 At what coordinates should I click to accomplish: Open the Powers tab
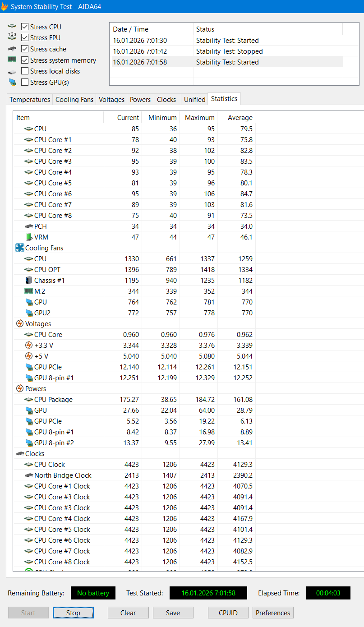[140, 100]
